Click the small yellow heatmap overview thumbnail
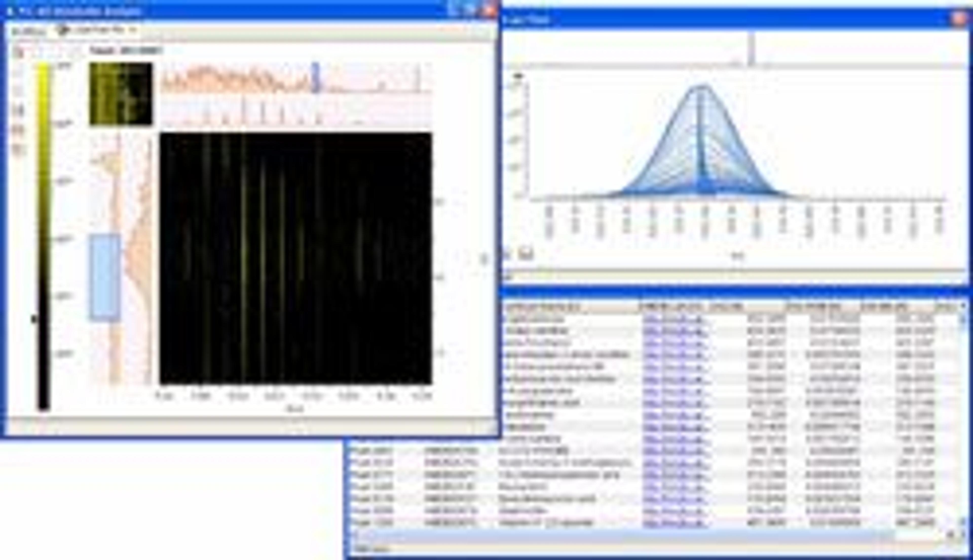 (120, 94)
